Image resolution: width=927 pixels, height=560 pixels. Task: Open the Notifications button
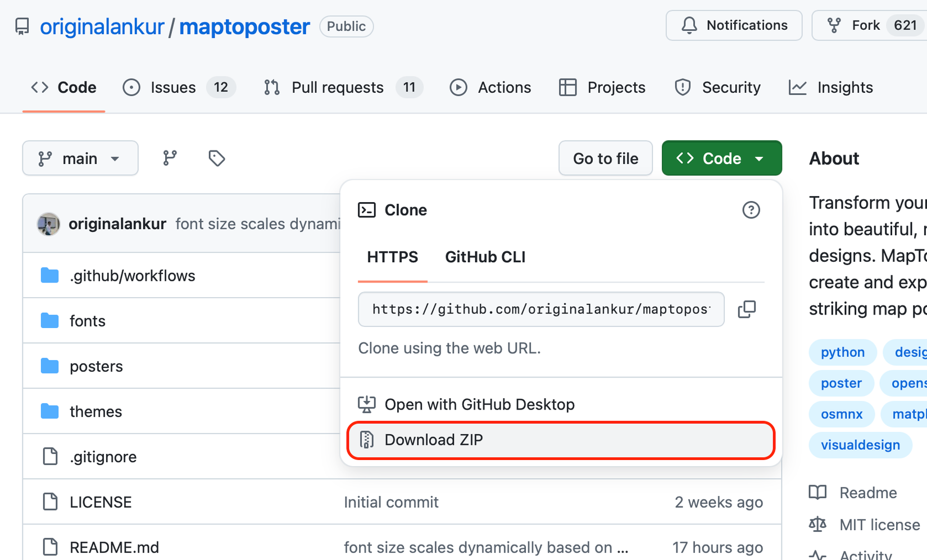tap(734, 25)
